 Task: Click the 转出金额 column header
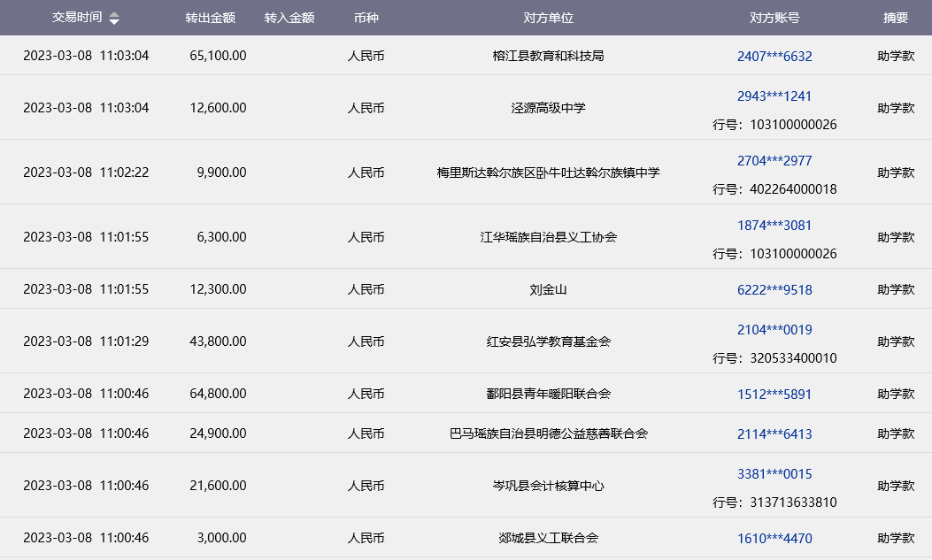(x=210, y=18)
